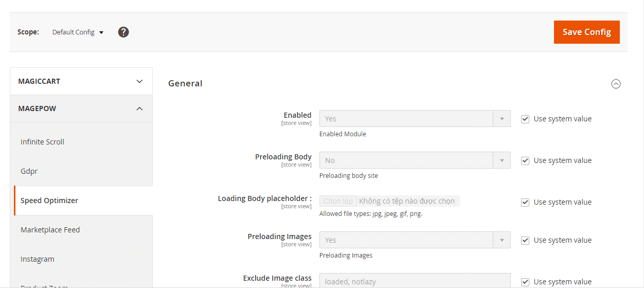Image resolution: width=644 pixels, height=291 pixels.
Task: Toggle Use system value for Exclude Image class
Action: [x=525, y=282]
